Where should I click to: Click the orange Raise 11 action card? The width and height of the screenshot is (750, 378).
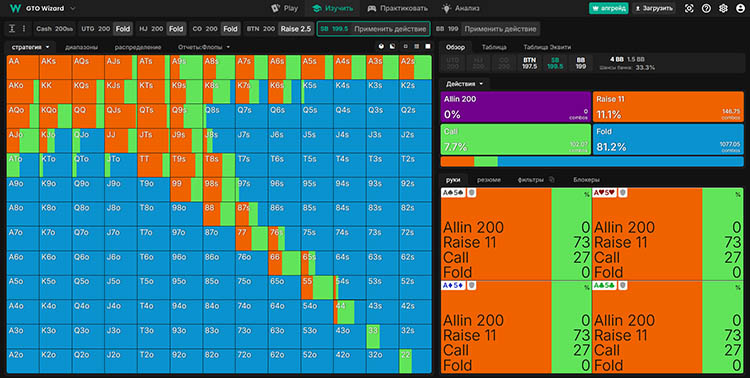pyautogui.click(x=668, y=107)
